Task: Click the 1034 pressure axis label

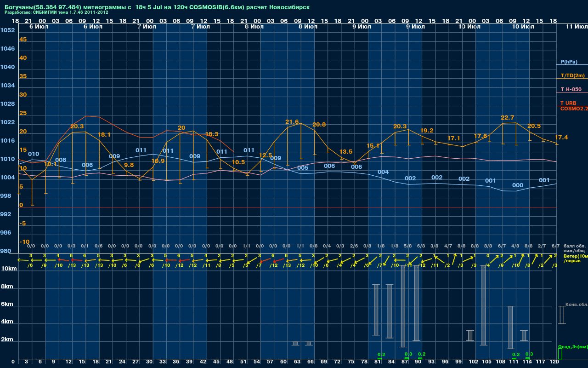Action: (x=7, y=86)
